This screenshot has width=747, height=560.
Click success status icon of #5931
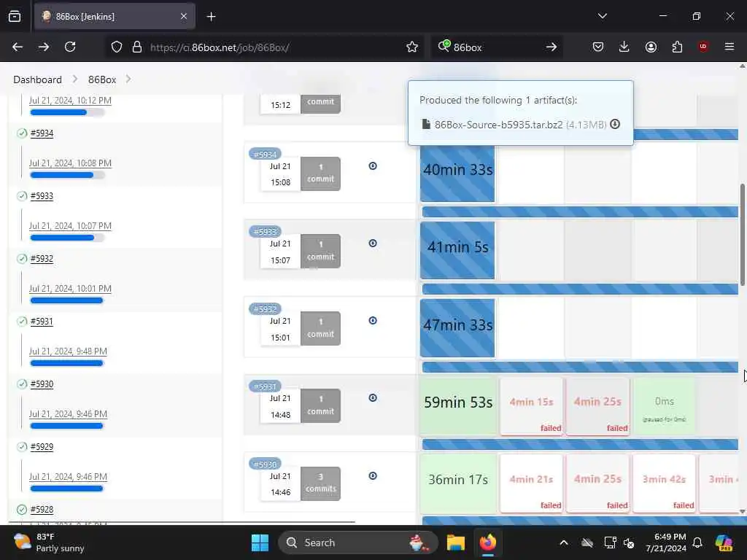22,322
